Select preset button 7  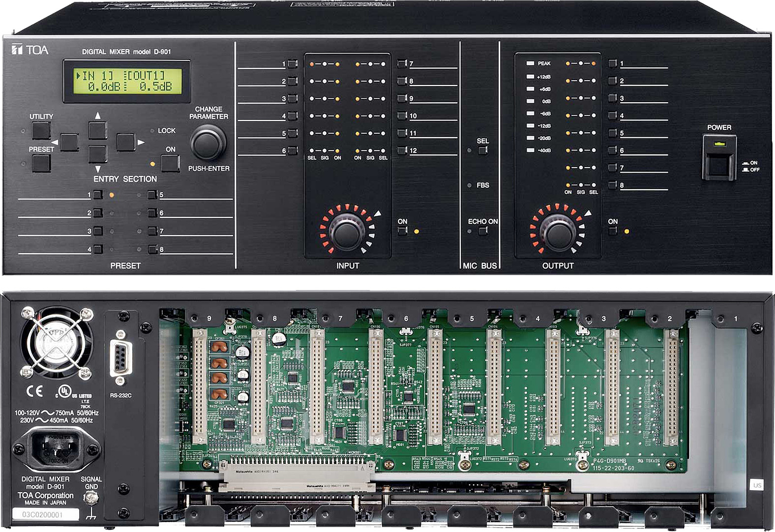click(x=153, y=231)
